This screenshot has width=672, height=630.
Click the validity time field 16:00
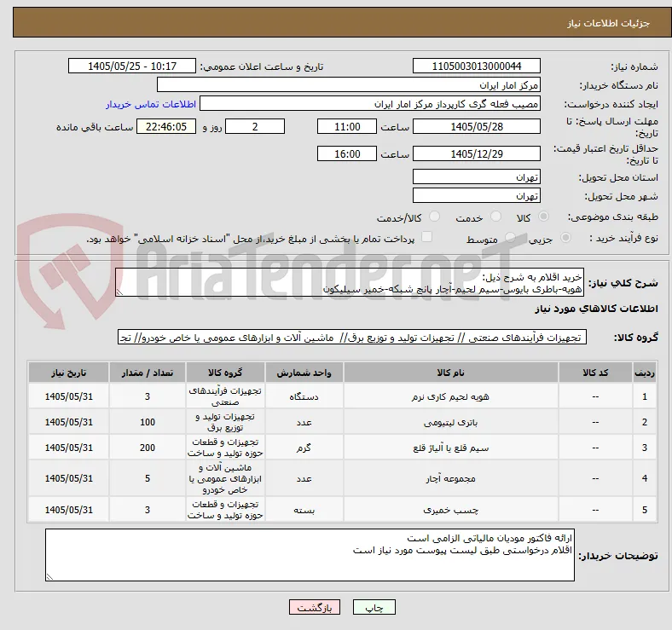(347, 153)
